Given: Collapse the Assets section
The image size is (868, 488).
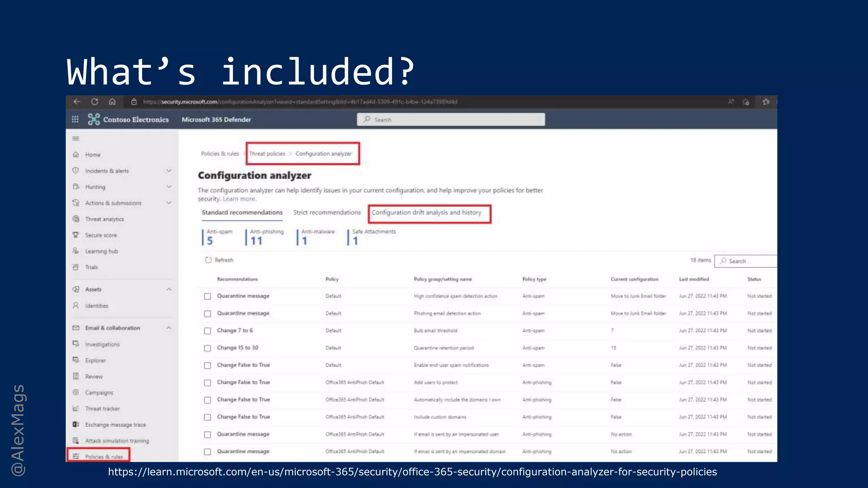Looking at the screenshot, I should pyautogui.click(x=169, y=289).
